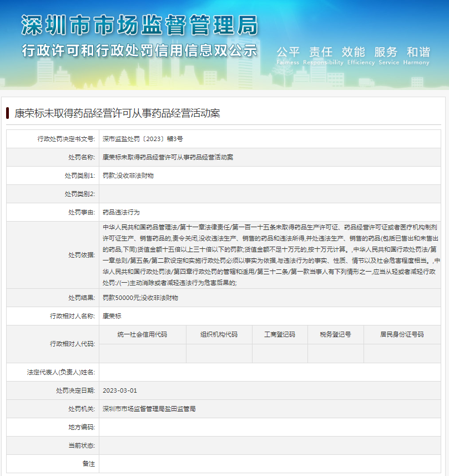Click the 统一社会信用代码 column header
Screen dimensions: 449x476
pos(142,334)
